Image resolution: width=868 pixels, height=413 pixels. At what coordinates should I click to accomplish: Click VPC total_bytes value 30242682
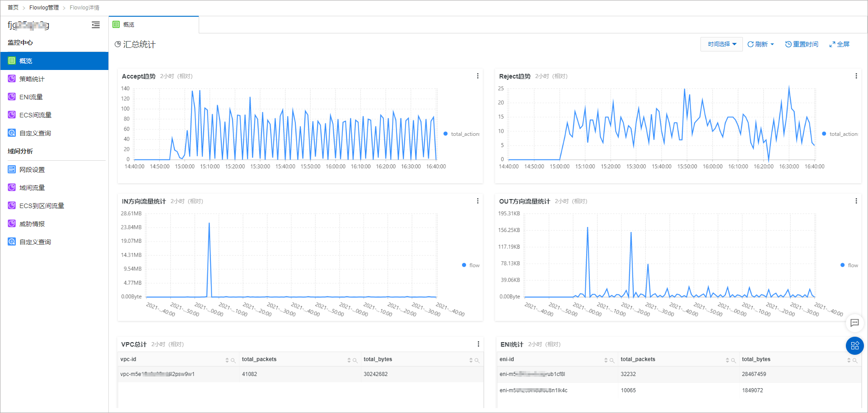click(x=376, y=374)
